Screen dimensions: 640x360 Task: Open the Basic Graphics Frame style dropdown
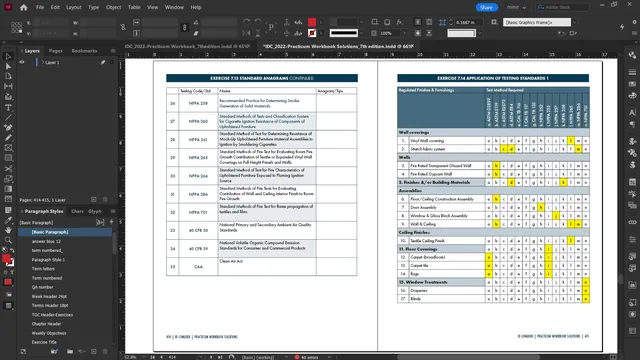click(x=574, y=22)
